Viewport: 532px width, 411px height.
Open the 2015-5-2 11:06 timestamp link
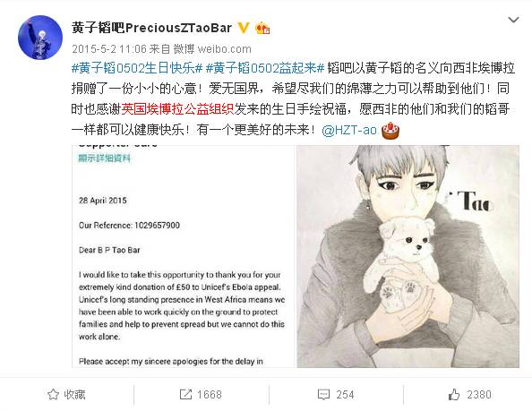(x=109, y=49)
